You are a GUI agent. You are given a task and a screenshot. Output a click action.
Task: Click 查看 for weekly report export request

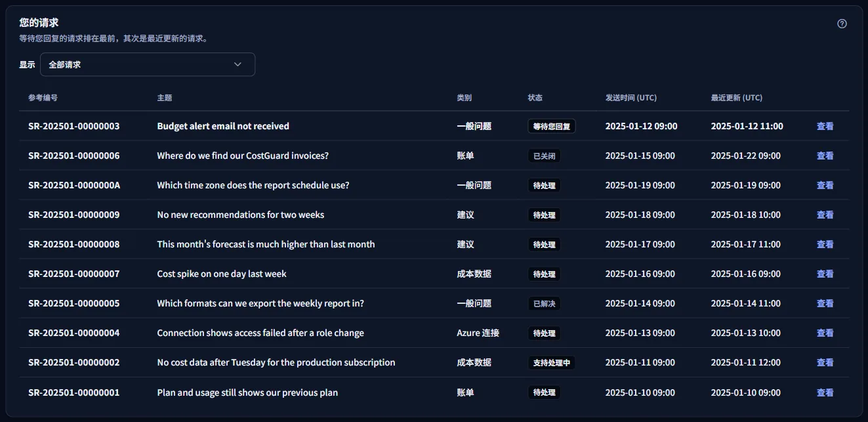click(825, 303)
